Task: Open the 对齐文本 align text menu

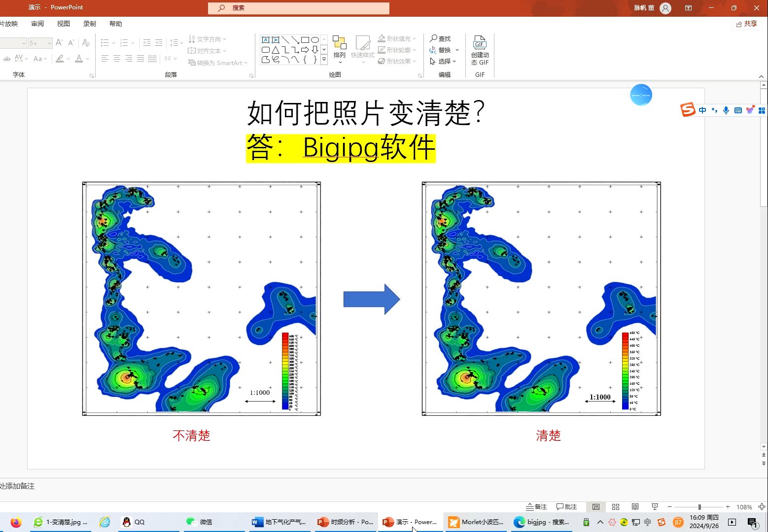Action: (x=207, y=51)
